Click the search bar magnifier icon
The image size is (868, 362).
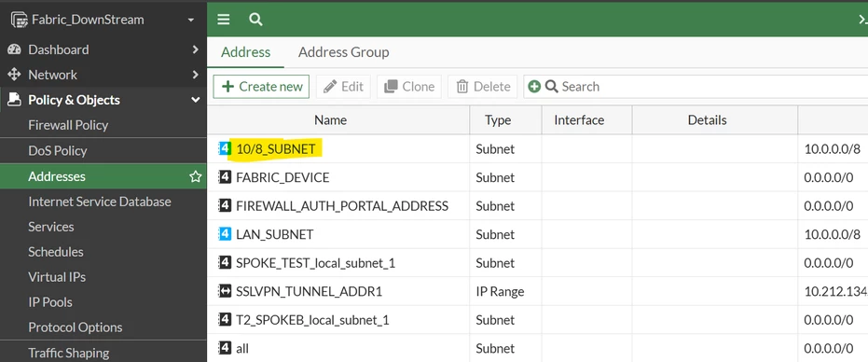pyautogui.click(x=551, y=87)
